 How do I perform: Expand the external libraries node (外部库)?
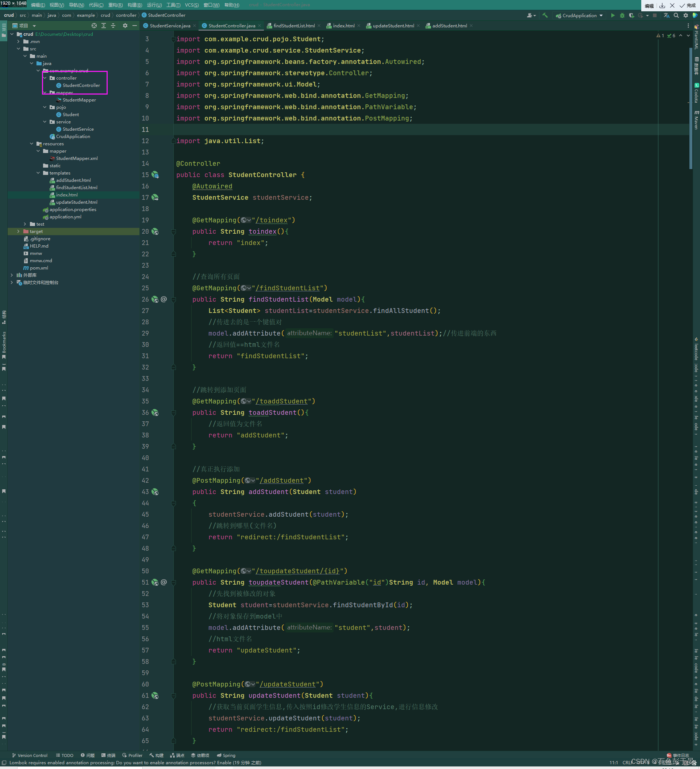click(x=12, y=275)
